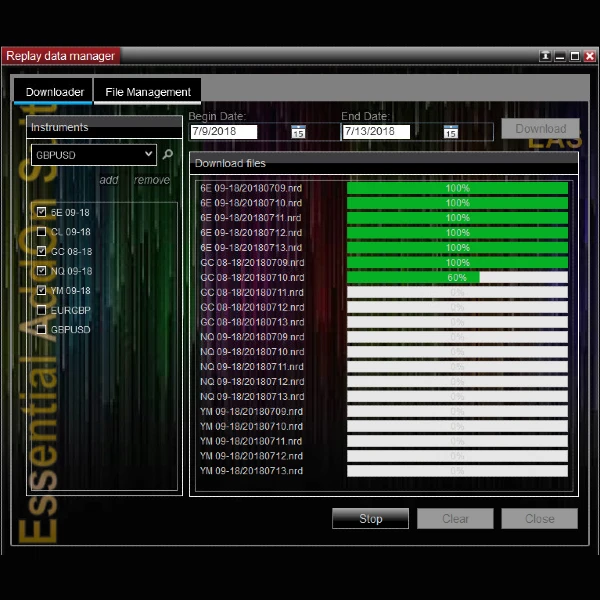The height and width of the screenshot is (600, 600).
Task: Click the 60% progress bar for GC 20180710
Action: pos(457,277)
